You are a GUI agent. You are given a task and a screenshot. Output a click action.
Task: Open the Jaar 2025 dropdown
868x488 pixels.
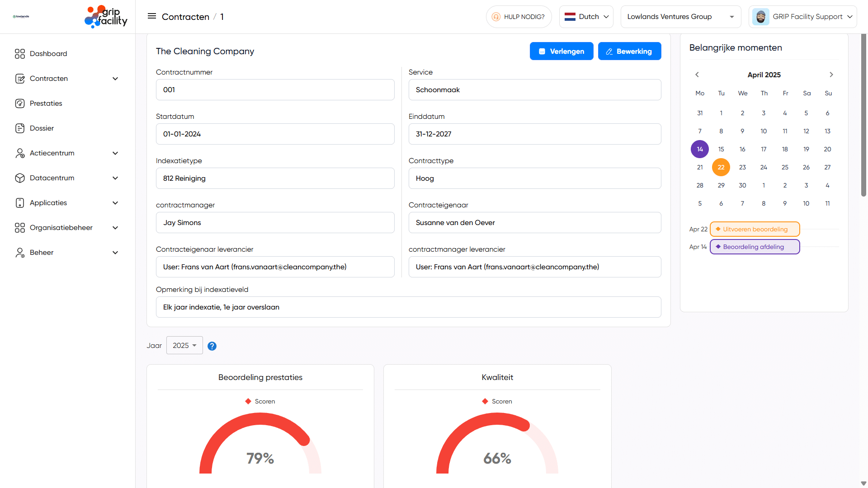184,345
